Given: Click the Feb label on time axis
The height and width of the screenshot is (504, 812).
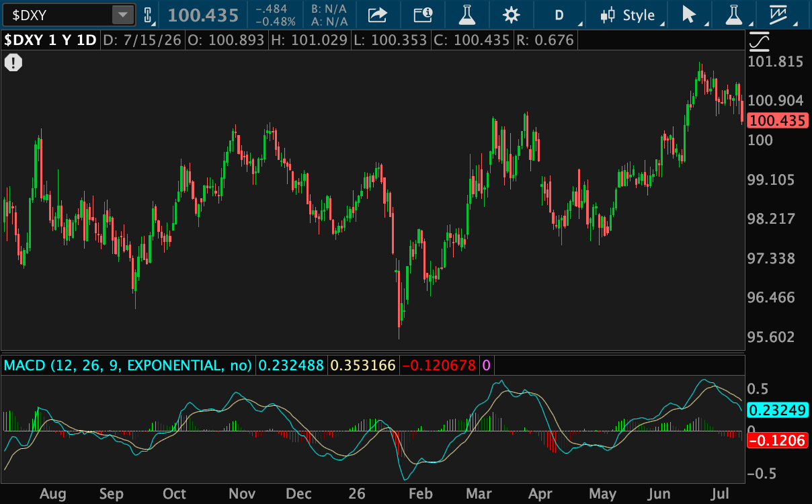Looking at the screenshot, I should click(x=420, y=494).
